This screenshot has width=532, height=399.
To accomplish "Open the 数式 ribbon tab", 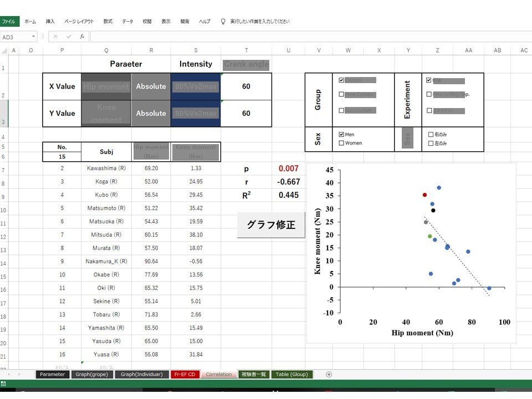I will pyautogui.click(x=108, y=22).
